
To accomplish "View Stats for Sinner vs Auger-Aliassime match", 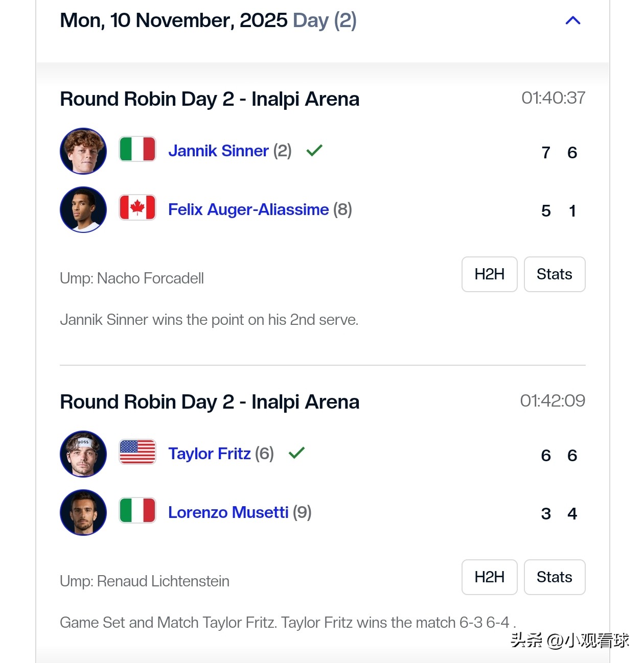I will tap(554, 274).
